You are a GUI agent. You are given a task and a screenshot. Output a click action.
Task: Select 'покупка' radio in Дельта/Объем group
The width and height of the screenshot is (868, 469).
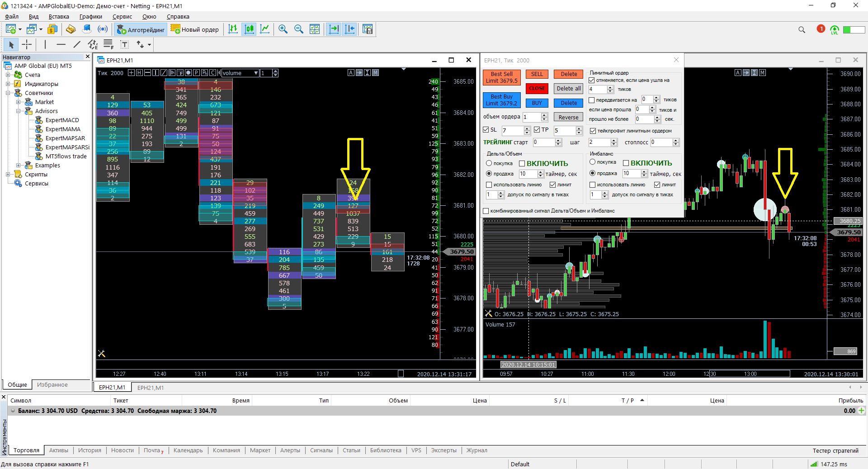(489, 163)
